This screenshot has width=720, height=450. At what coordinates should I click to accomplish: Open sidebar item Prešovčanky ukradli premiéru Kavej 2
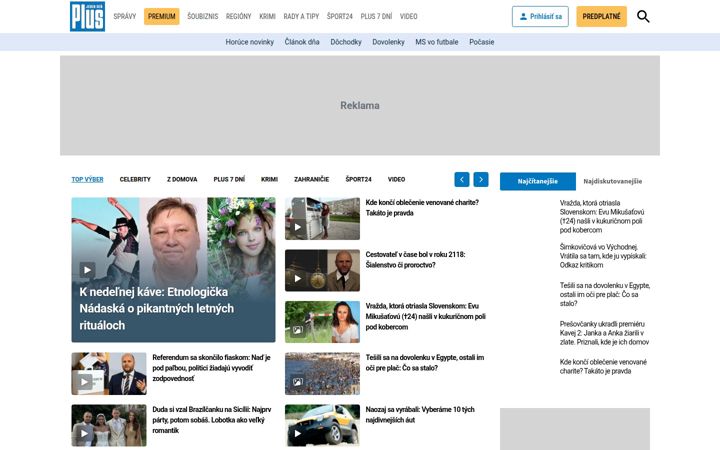tap(604, 333)
